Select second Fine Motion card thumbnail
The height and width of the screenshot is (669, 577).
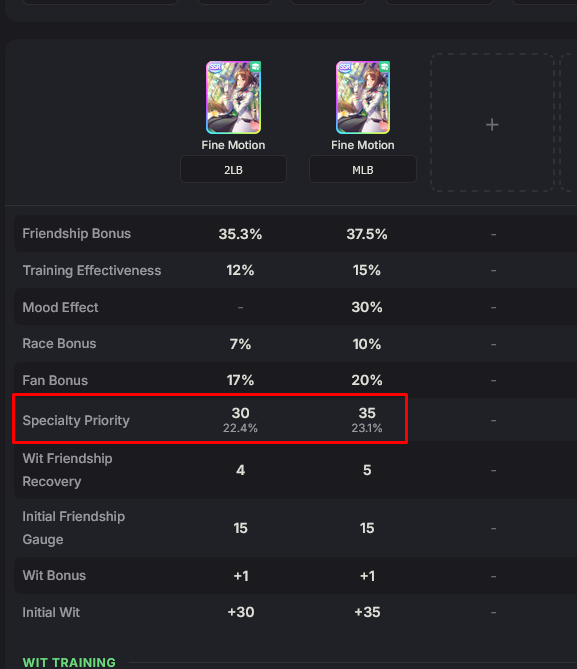tap(363, 97)
